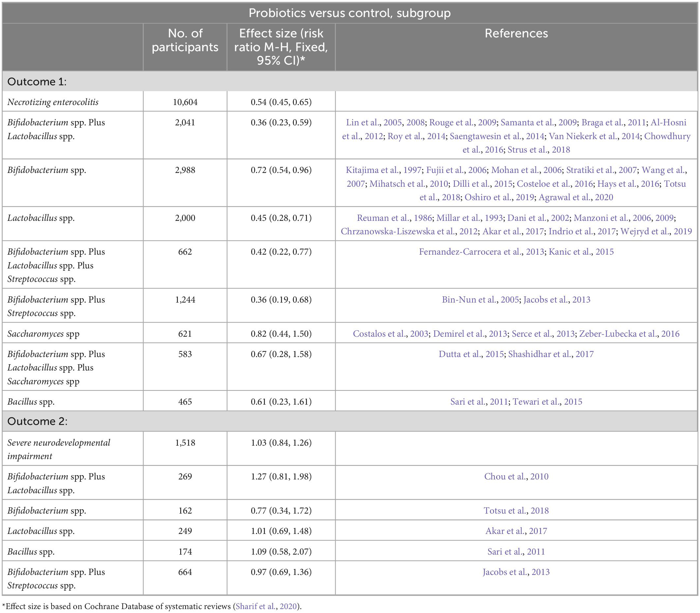
Task: Open Saengtawesin et al., 2014 reference
Action: (x=497, y=136)
